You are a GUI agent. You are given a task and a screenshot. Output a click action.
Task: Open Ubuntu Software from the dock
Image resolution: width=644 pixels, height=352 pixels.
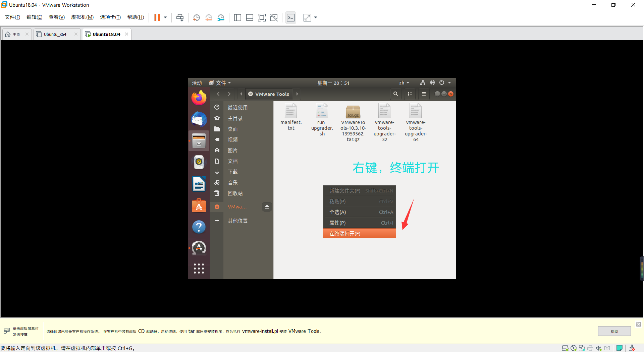pyautogui.click(x=199, y=205)
